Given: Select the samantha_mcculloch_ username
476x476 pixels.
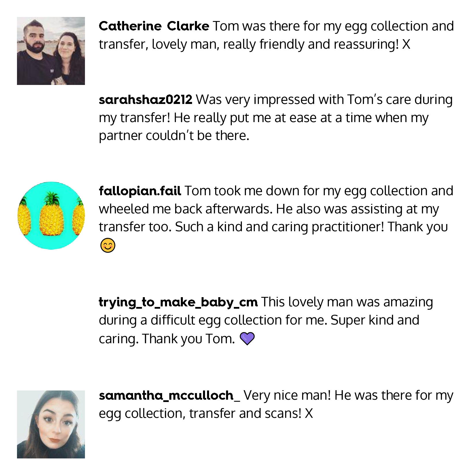Looking at the screenshot, I should (169, 395).
